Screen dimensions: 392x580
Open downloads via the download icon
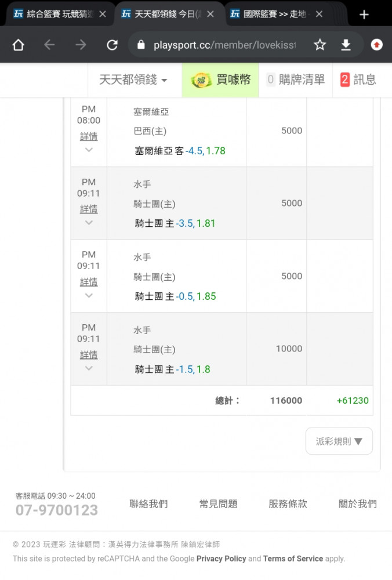click(x=346, y=45)
